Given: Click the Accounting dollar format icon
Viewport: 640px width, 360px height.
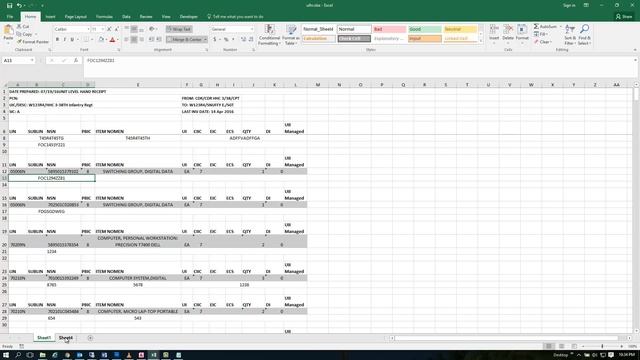Looking at the screenshot, I should click(215, 40).
